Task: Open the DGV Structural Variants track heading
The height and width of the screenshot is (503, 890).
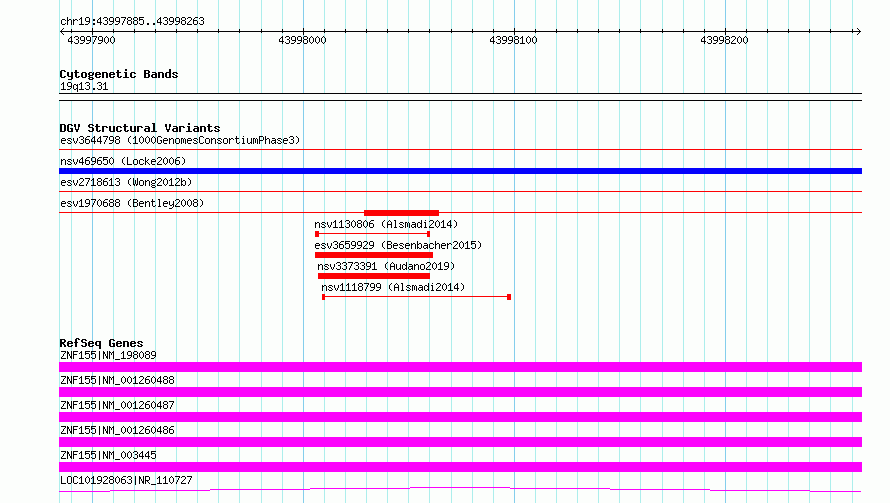Action: pos(140,128)
